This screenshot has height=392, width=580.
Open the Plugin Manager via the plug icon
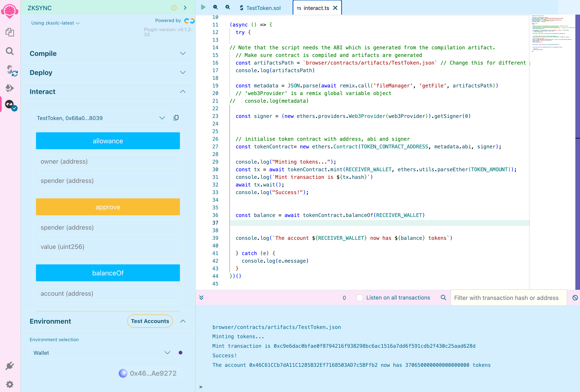[10, 366]
